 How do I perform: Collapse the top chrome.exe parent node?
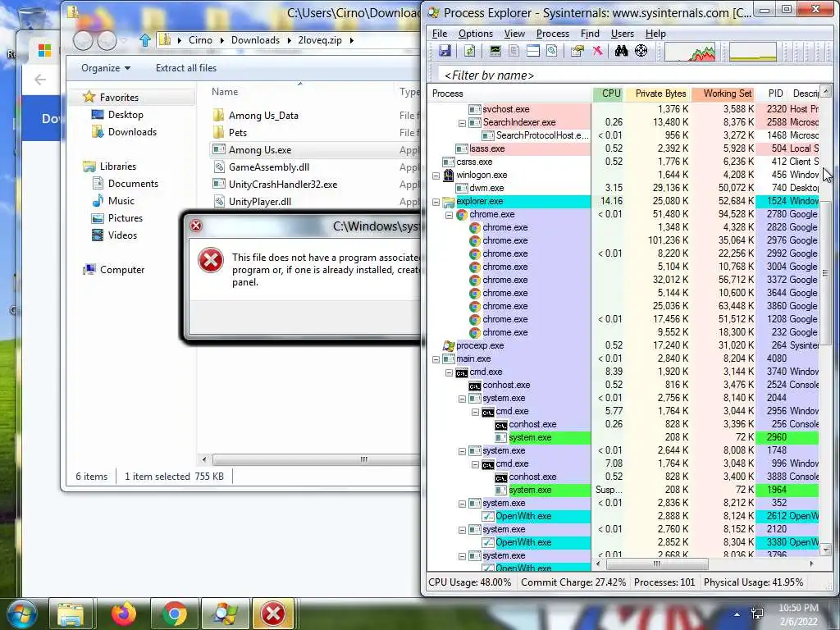(x=449, y=215)
